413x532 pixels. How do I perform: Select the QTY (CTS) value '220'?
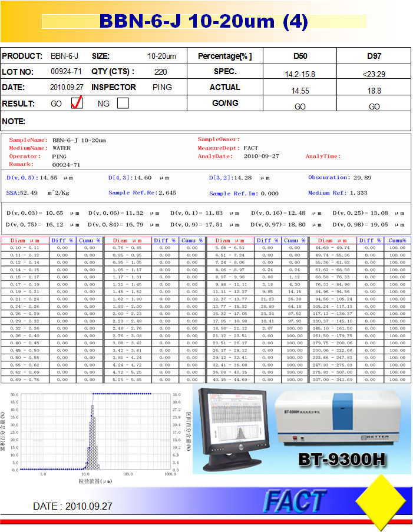(160, 72)
